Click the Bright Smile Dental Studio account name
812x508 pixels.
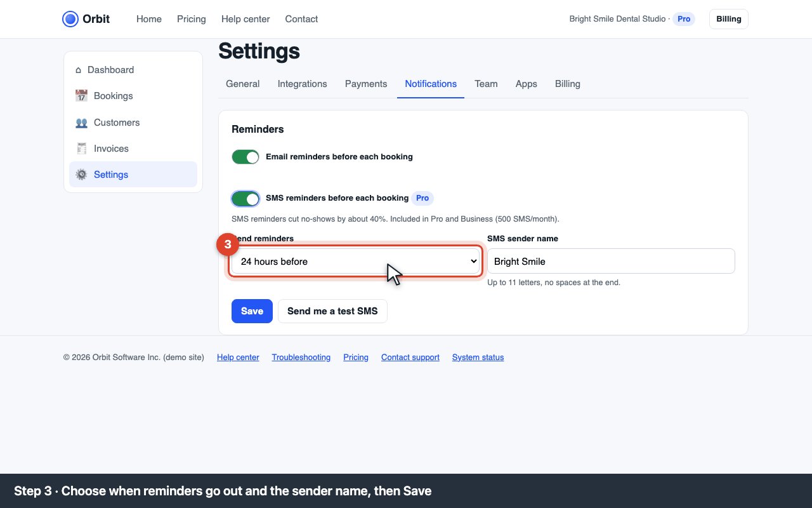click(618, 19)
